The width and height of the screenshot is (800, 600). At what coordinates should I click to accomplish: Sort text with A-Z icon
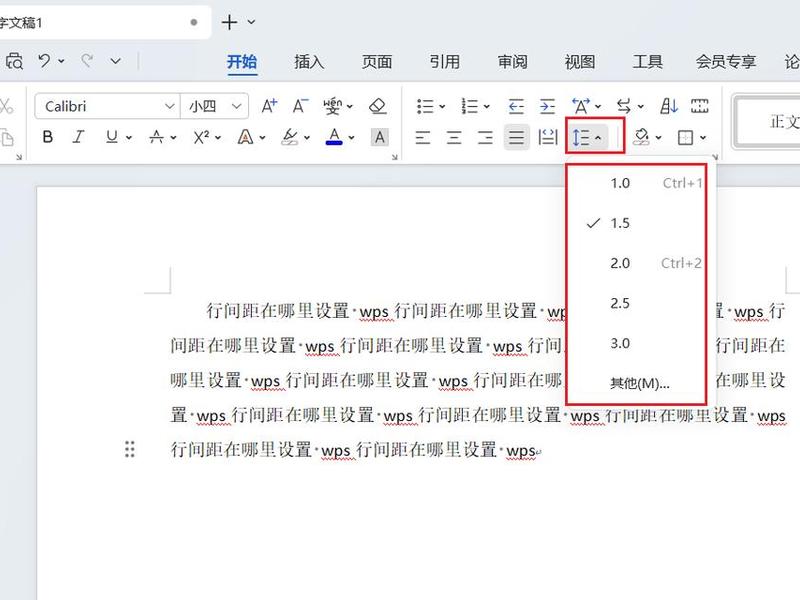click(668, 106)
